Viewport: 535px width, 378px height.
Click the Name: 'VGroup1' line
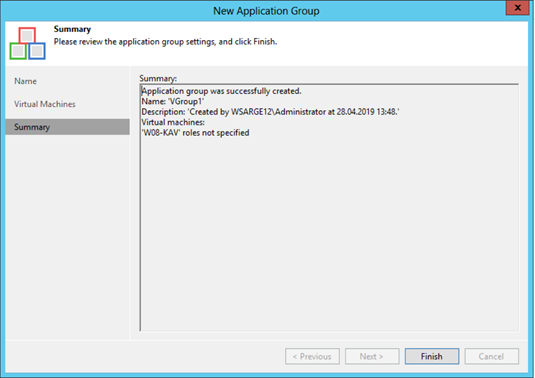[x=173, y=102]
